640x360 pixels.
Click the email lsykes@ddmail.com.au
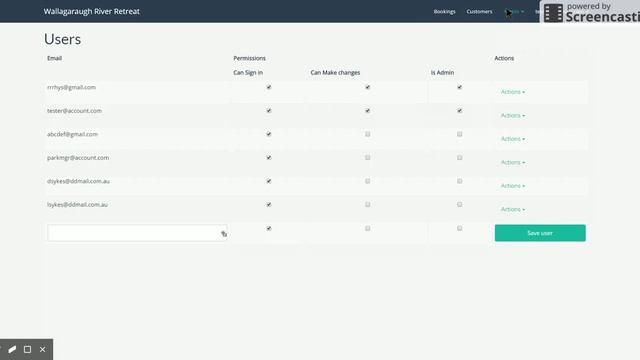tap(78, 204)
